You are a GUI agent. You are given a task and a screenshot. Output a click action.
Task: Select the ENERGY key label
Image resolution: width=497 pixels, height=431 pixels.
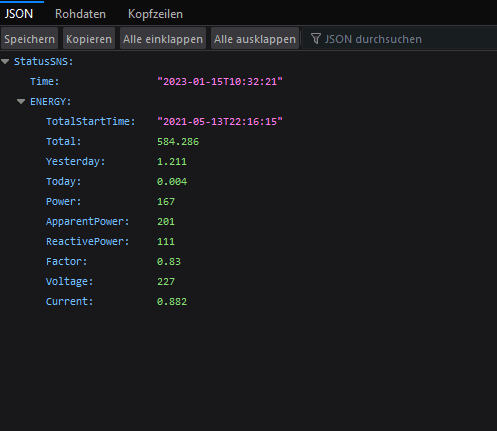(x=51, y=102)
